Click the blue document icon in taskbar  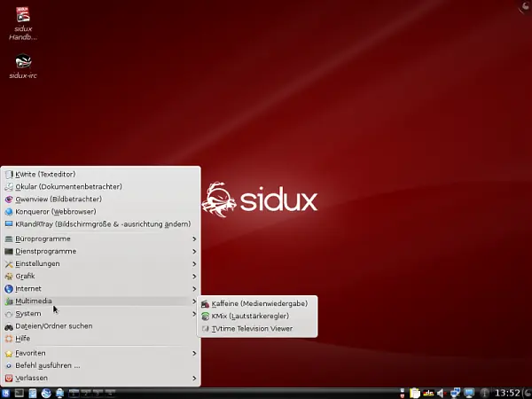(x=33, y=393)
